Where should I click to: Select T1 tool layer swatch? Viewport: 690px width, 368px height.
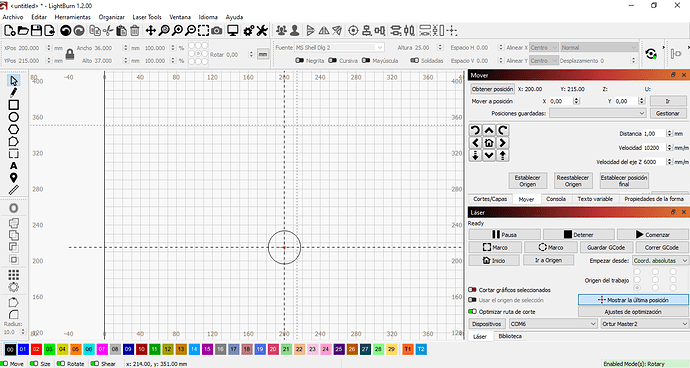click(407, 349)
